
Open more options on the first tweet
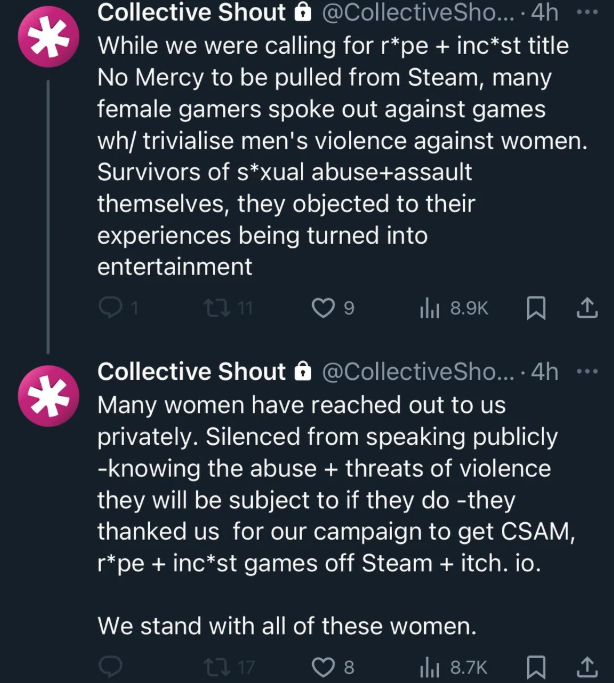(x=587, y=12)
